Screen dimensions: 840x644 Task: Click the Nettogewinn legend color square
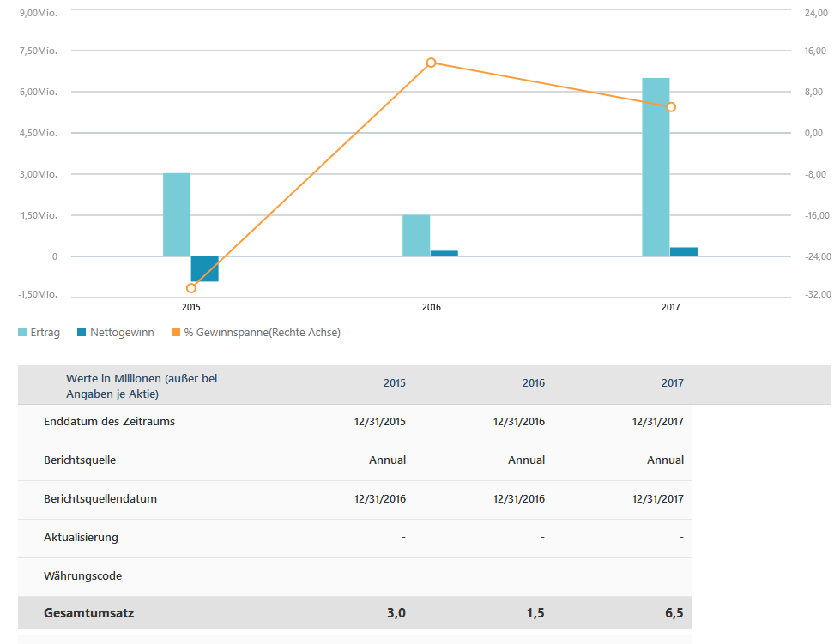click(82, 332)
